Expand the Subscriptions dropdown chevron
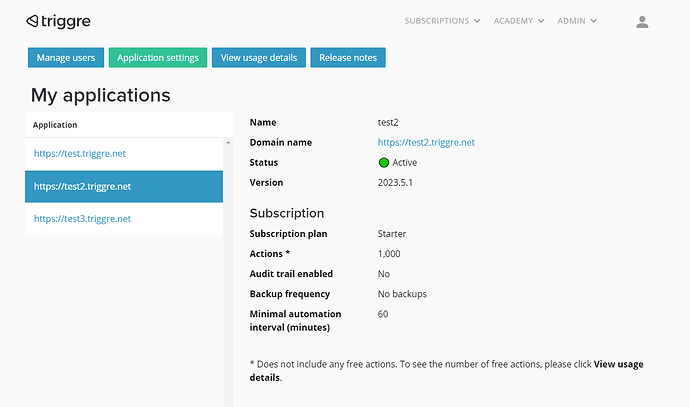This screenshot has width=690, height=407. [x=477, y=21]
